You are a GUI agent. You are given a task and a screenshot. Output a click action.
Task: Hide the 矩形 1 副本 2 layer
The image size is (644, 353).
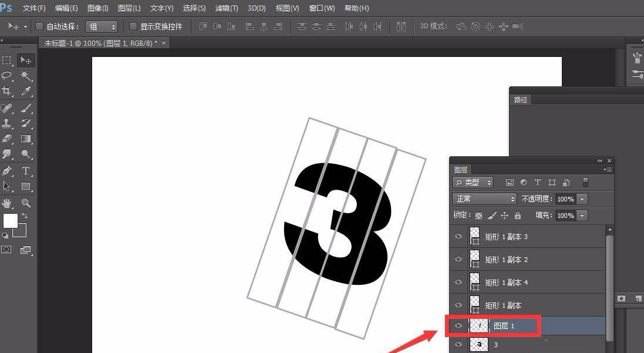[x=458, y=259]
